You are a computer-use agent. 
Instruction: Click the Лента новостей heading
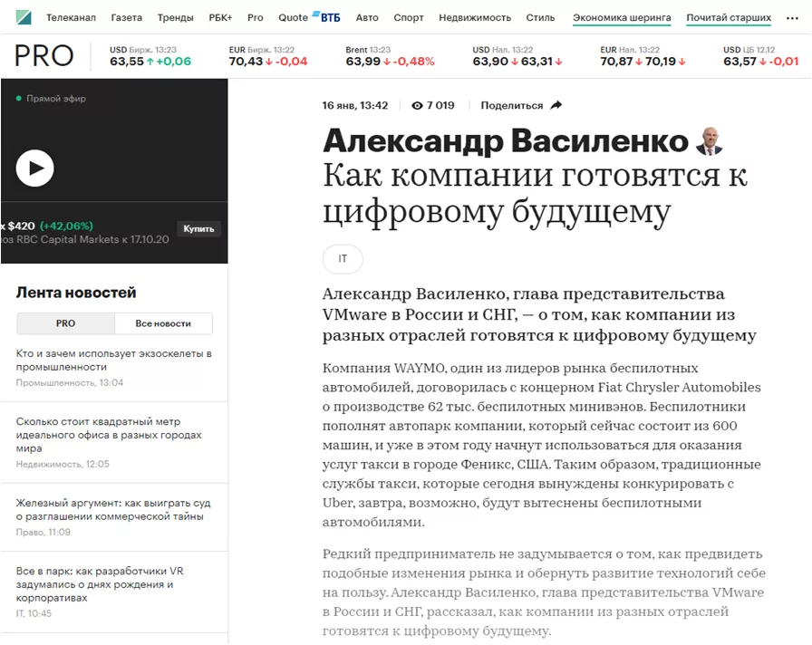point(76,293)
